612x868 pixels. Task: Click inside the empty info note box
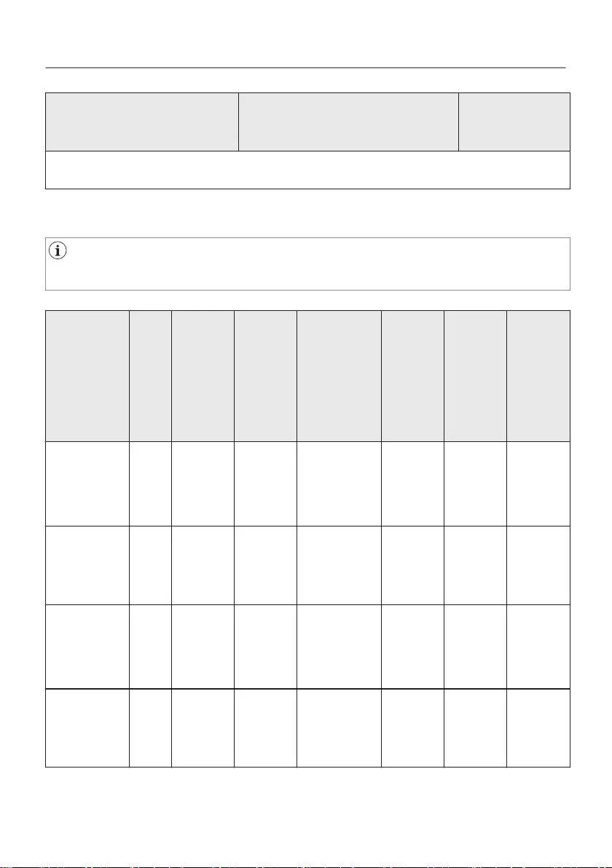tap(313, 264)
